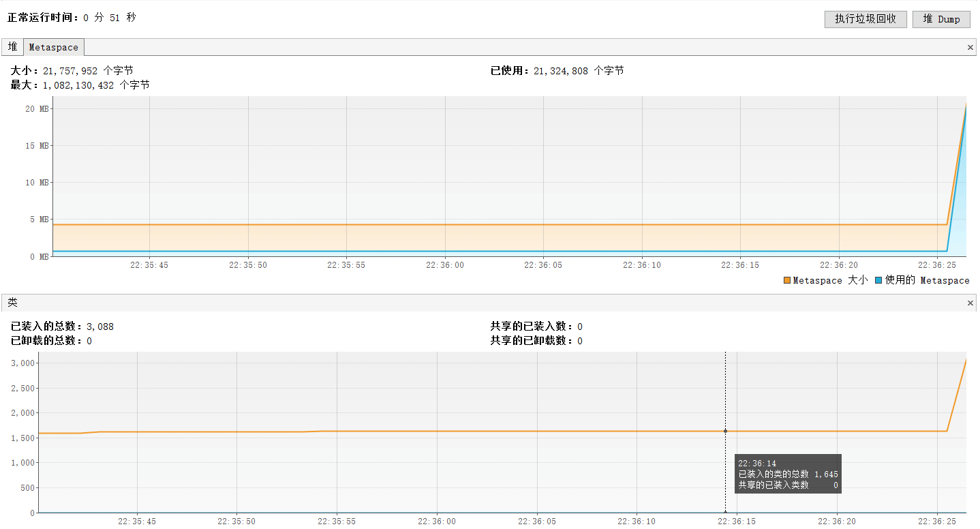Click the 5 MB axis label
Screen dimensions: 980x529
(38, 220)
